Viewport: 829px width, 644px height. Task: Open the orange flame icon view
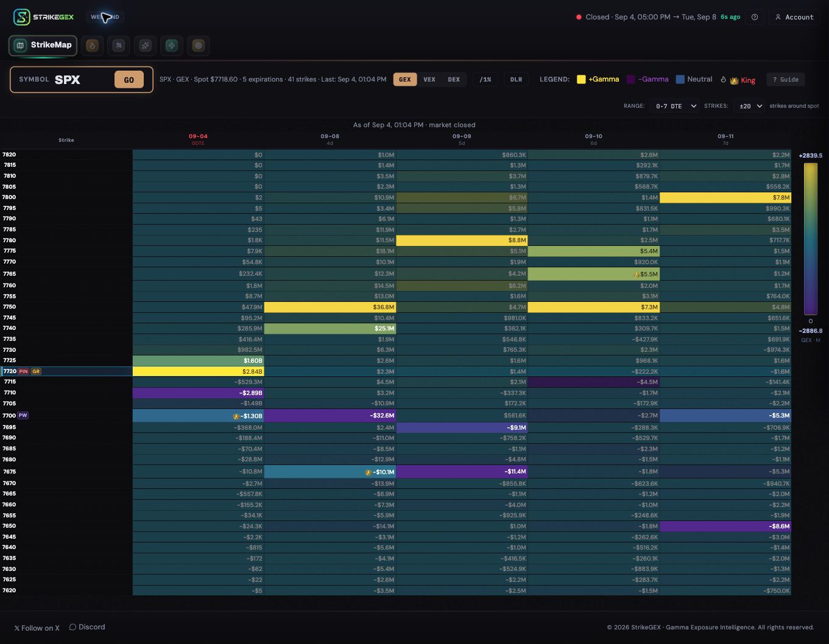click(x=93, y=45)
